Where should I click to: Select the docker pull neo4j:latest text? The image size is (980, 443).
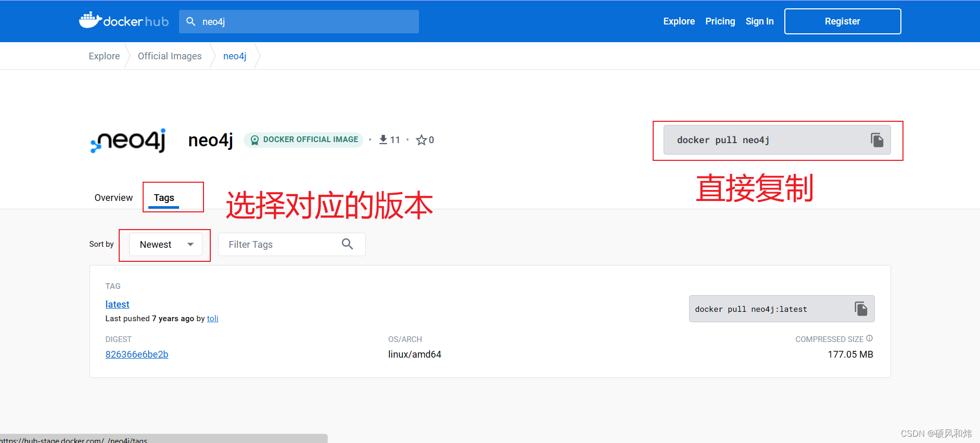751,309
